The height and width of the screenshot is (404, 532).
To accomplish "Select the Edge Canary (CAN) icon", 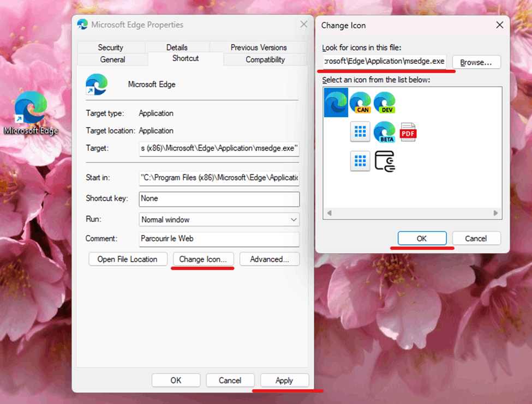I will coord(360,102).
